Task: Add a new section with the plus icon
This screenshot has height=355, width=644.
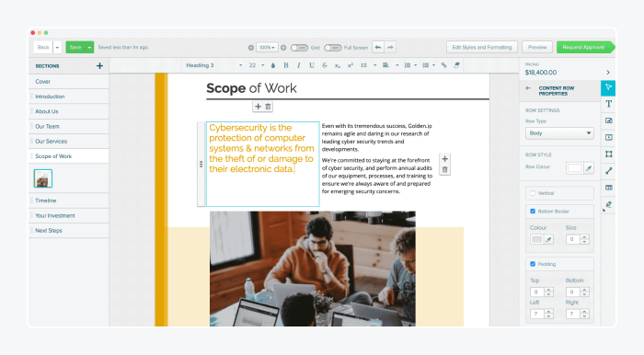Action: point(99,65)
